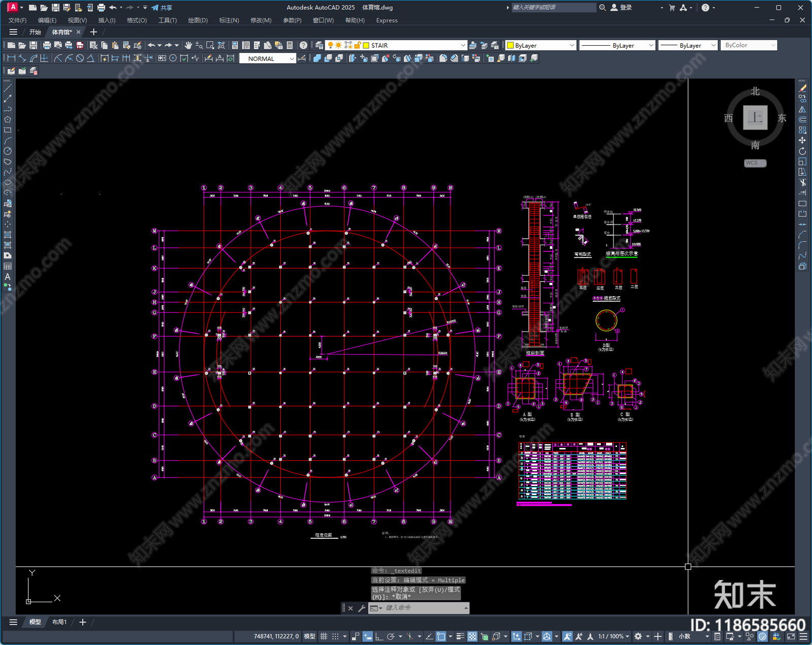Select the Line tool in left toolbar
Screen dimensions: 812x645
(8, 88)
